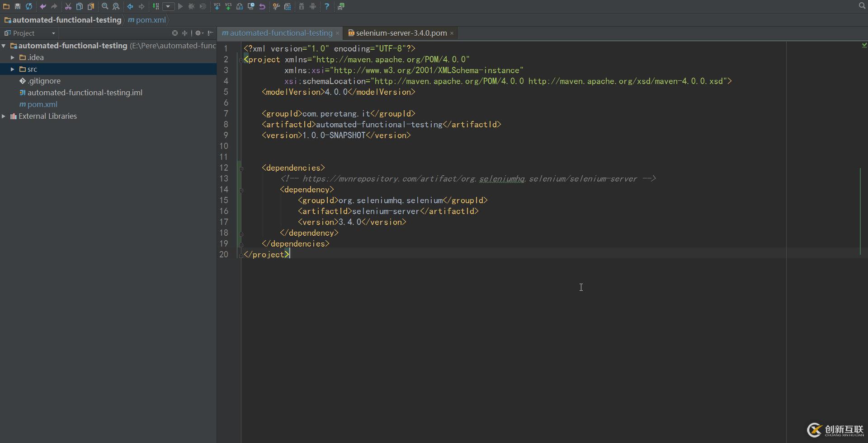Click the VCS Update Project icon
868x443 pixels.
217,6
